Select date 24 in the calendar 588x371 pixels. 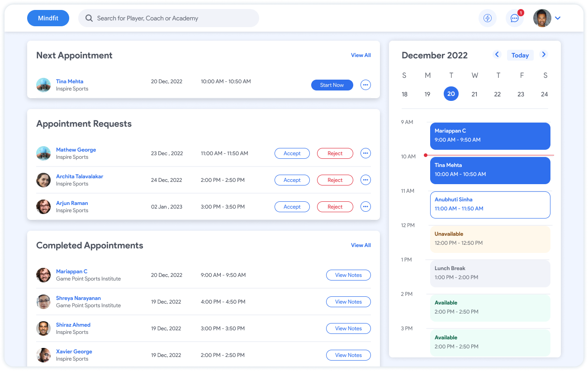[545, 94]
